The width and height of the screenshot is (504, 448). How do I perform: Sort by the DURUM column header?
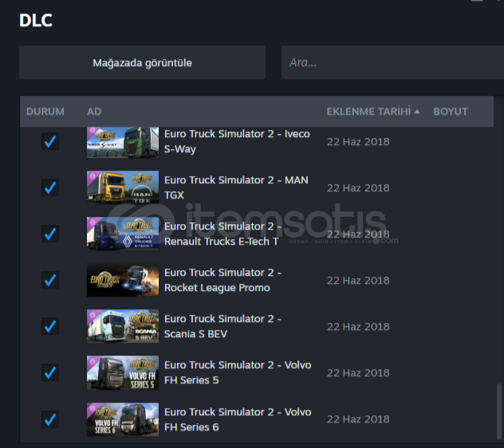point(45,112)
